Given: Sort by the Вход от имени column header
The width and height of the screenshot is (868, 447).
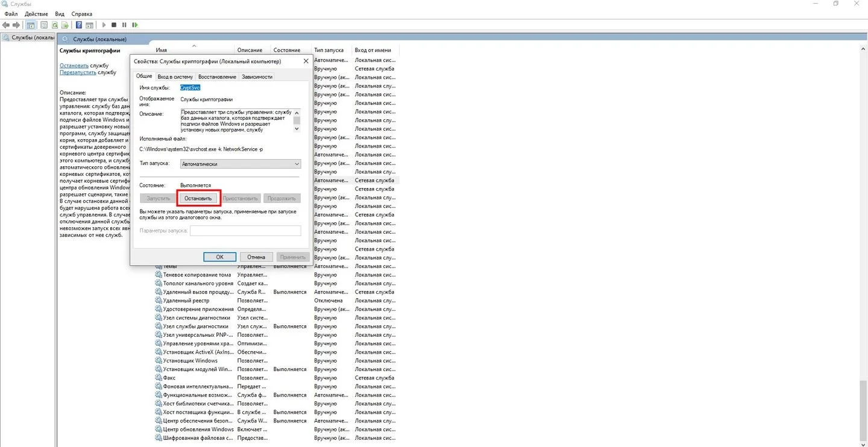Looking at the screenshot, I should click(x=373, y=50).
